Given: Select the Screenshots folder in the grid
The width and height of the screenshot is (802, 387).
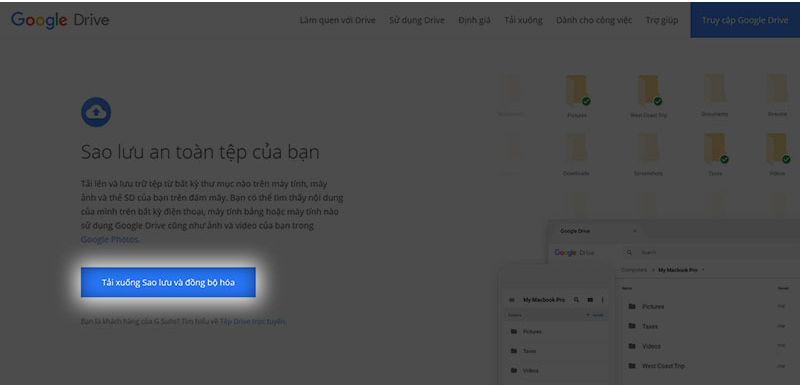Looking at the screenshot, I should (x=647, y=155).
